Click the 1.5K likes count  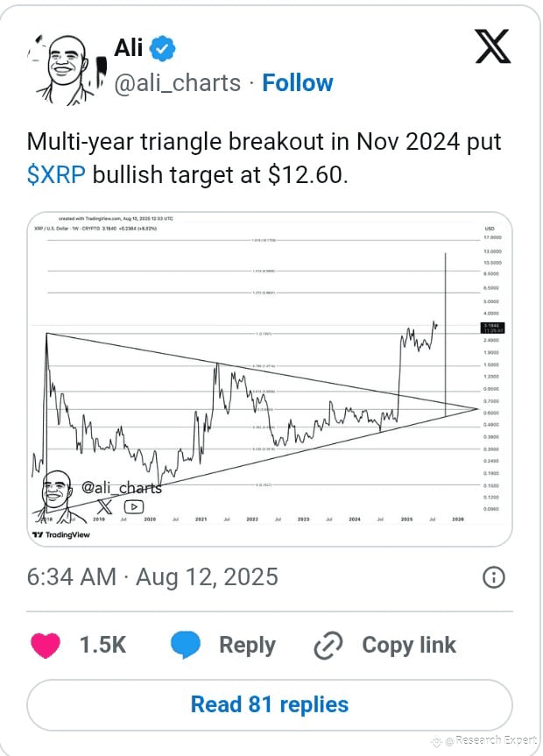click(102, 645)
